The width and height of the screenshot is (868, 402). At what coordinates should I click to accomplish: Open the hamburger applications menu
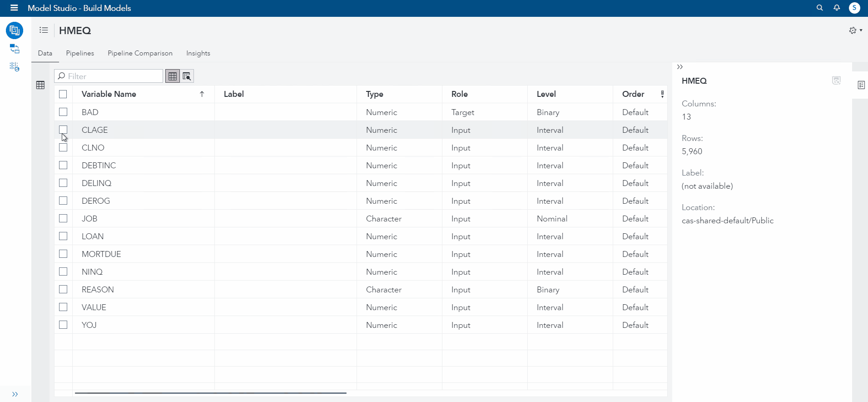pos(14,8)
